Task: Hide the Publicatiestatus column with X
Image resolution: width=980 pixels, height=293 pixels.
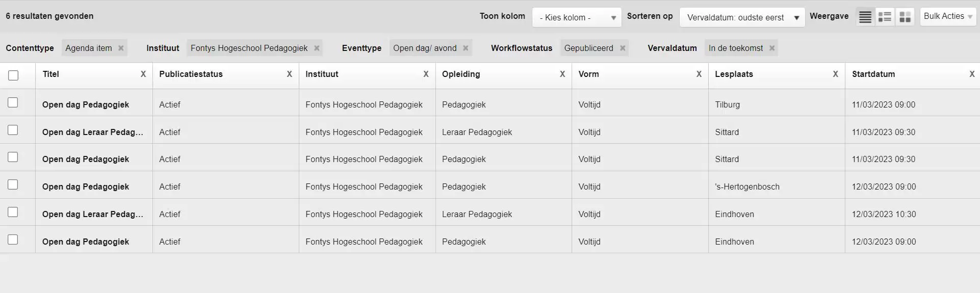Action: pos(290,74)
